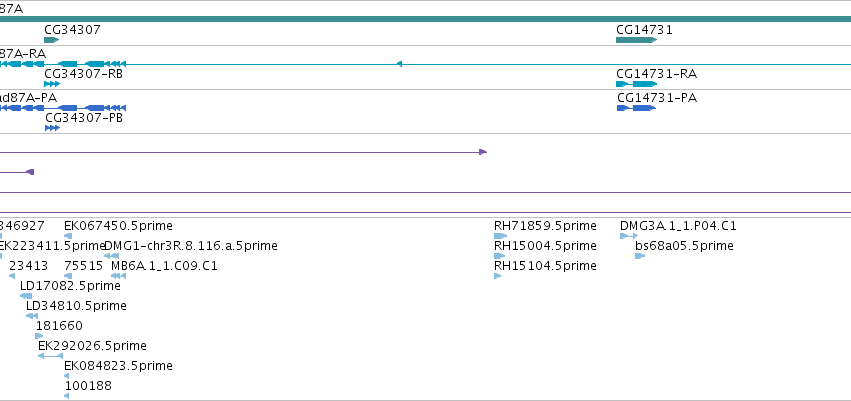This screenshot has width=851, height=401.
Task: Click the intron arrowhead on the 87A-RA transcript line
Action: [399, 64]
